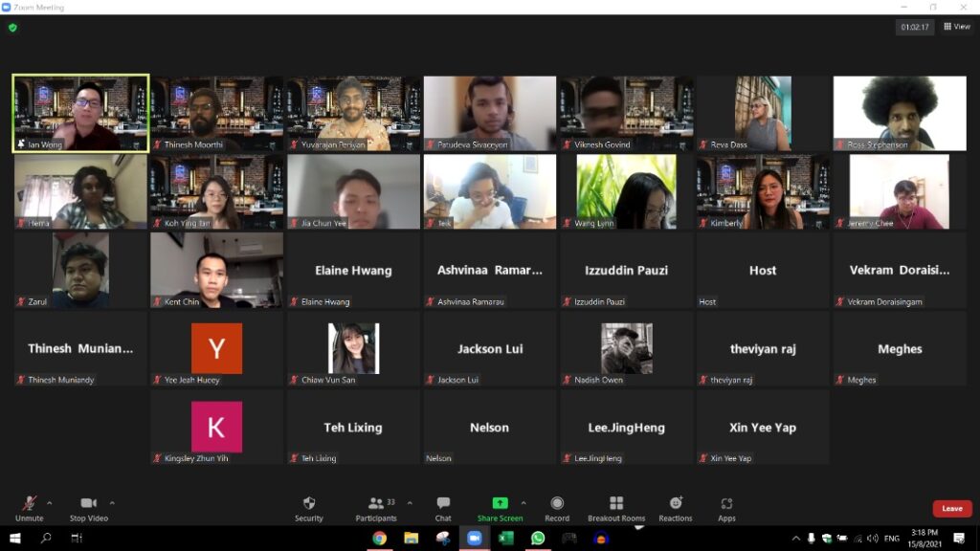The width and height of the screenshot is (980, 551).
Task: Select Ian Wong's video tile
Action: (x=80, y=113)
